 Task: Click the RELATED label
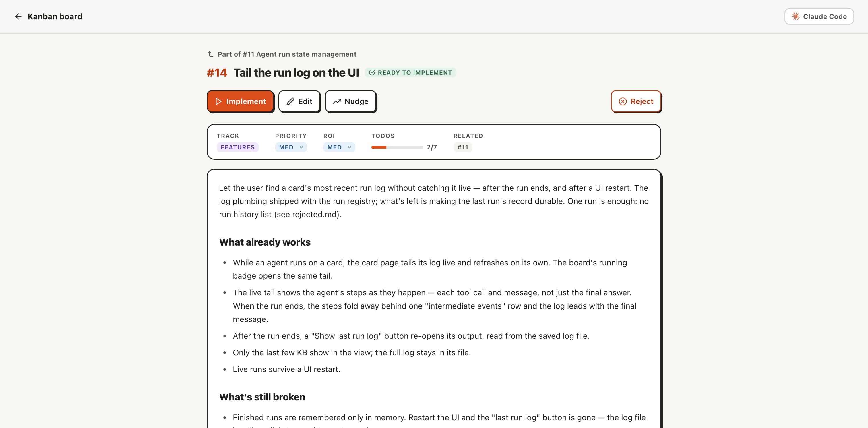tap(468, 136)
